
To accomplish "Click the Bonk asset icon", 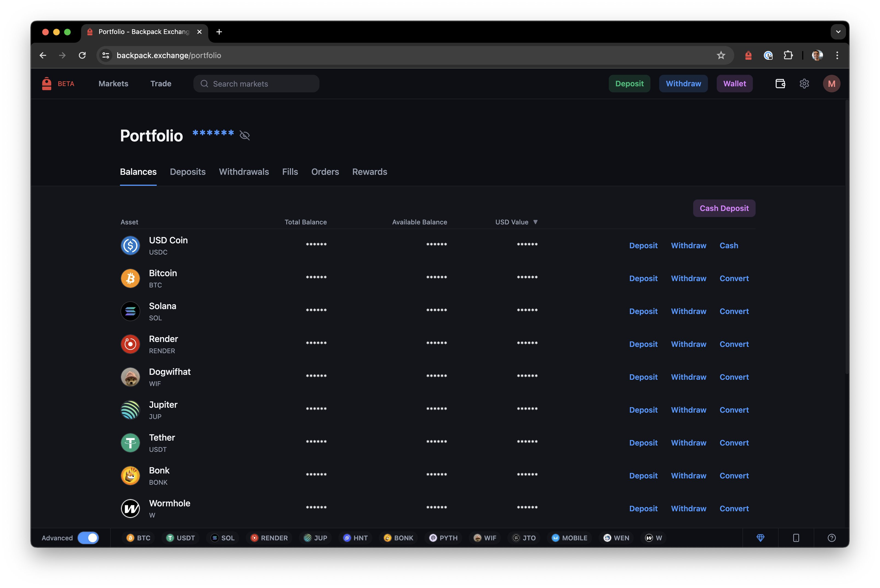I will tap(130, 476).
